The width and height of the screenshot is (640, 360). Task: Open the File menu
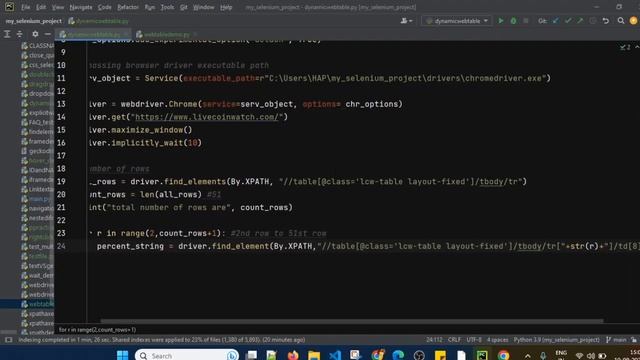25,7
